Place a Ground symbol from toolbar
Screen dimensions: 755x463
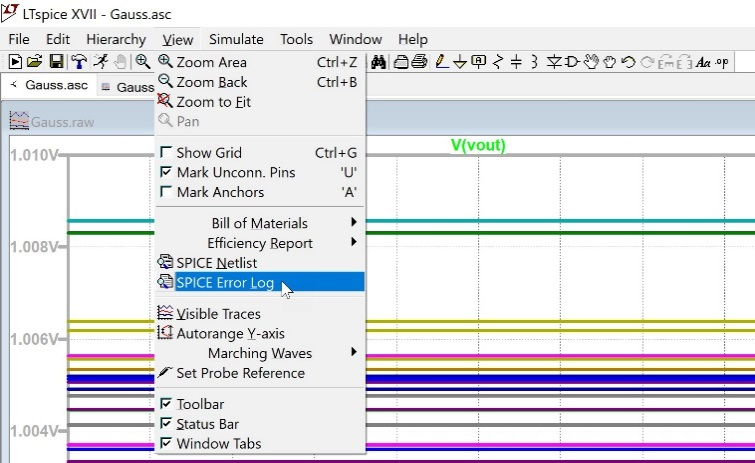click(x=459, y=62)
